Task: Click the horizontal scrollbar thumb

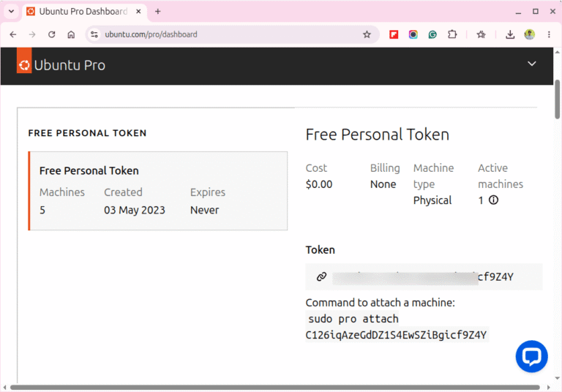Action: coord(275,388)
